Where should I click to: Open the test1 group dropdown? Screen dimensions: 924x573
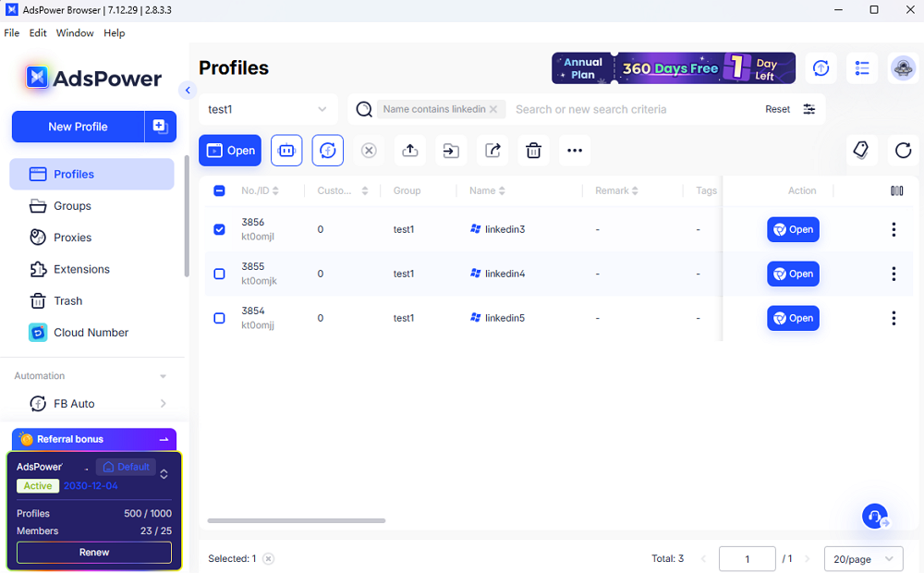point(268,109)
